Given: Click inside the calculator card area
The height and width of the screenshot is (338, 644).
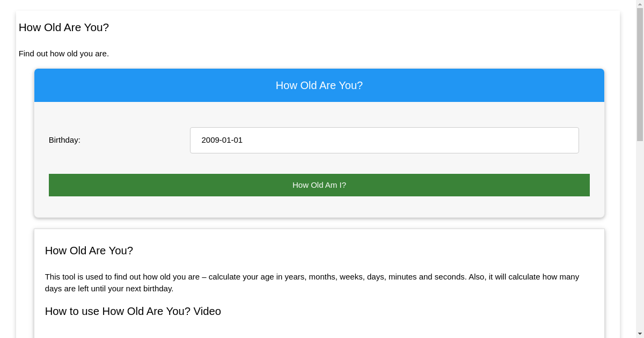Looking at the screenshot, I should coord(319,161).
